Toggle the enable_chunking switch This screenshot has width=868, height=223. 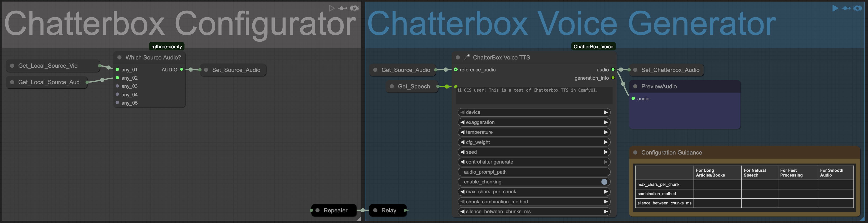tap(604, 182)
